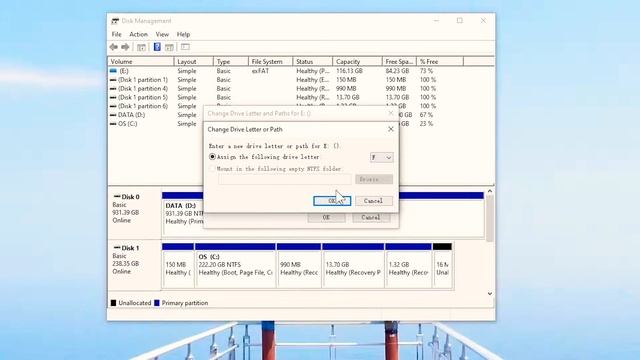Click Cancel in Change Drive Letter or Path
This screenshot has height=360, width=640.
pyautogui.click(x=373, y=201)
